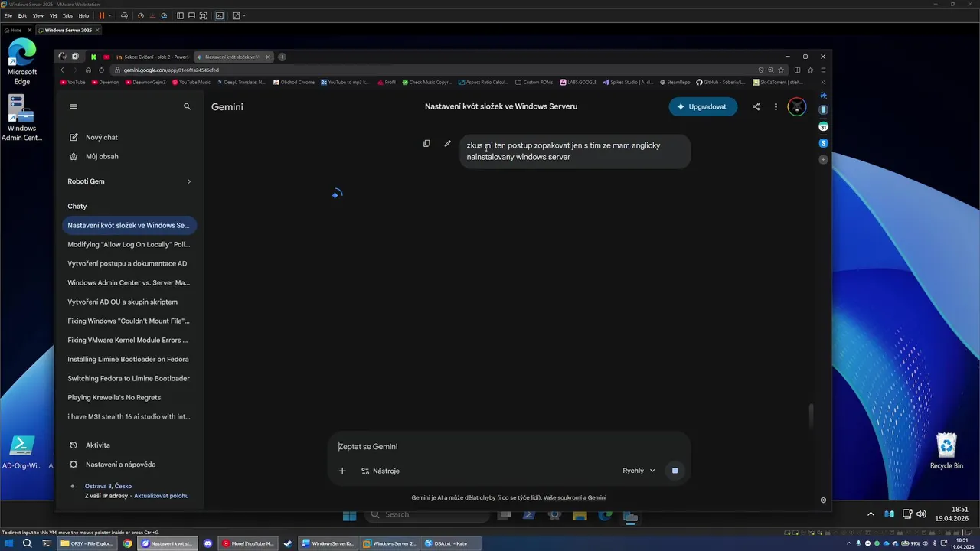
Task: Open new browser tab plus button
Action: click(282, 57)
